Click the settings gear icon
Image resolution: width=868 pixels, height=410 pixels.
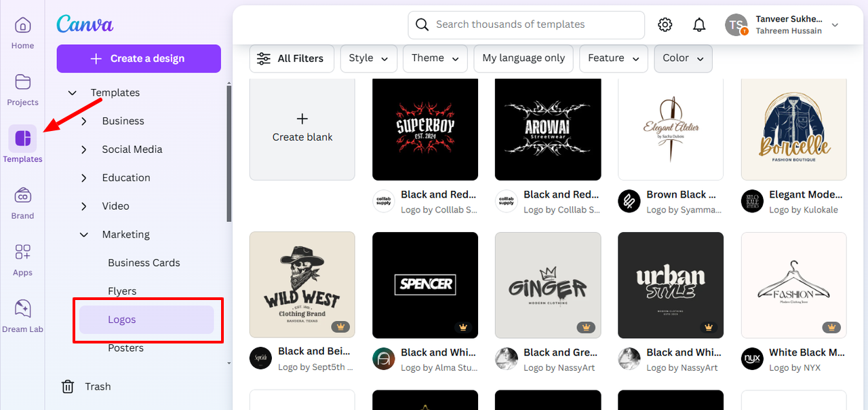(x=665, y=25)
